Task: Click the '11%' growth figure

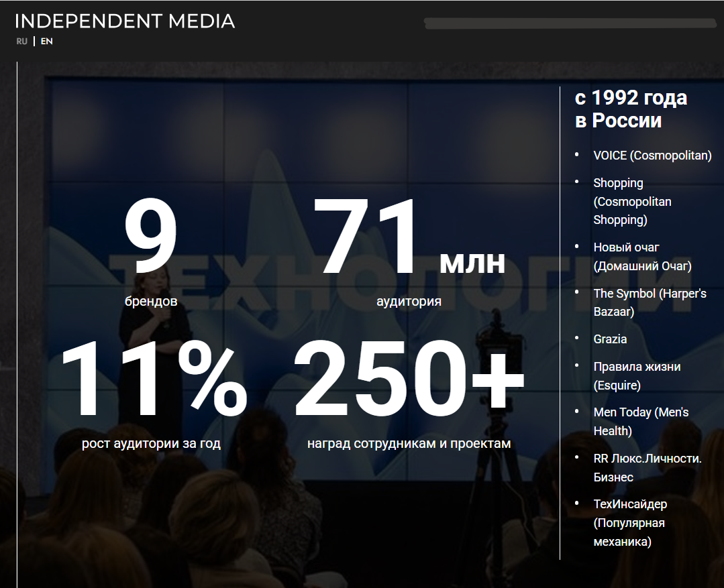Action: tap(154, 378)
